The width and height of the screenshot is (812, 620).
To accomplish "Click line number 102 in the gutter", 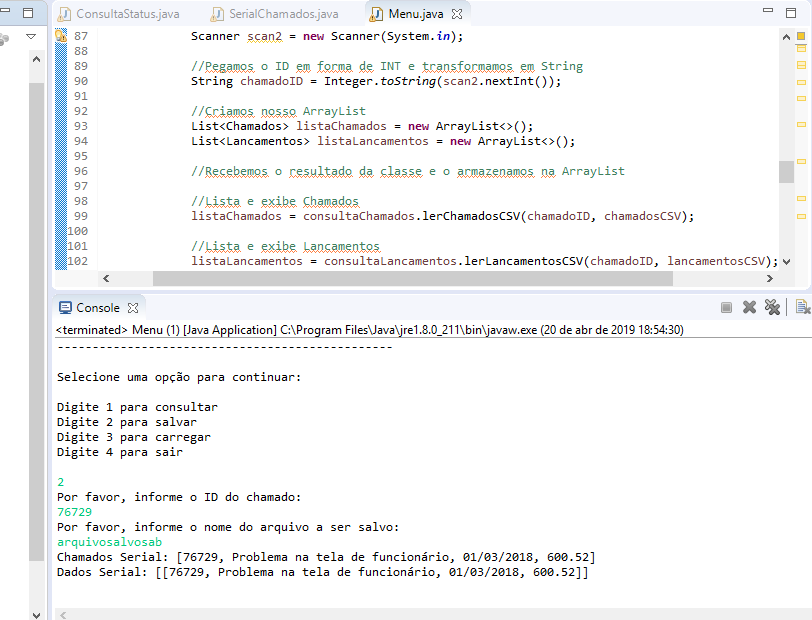I will 78,262.
